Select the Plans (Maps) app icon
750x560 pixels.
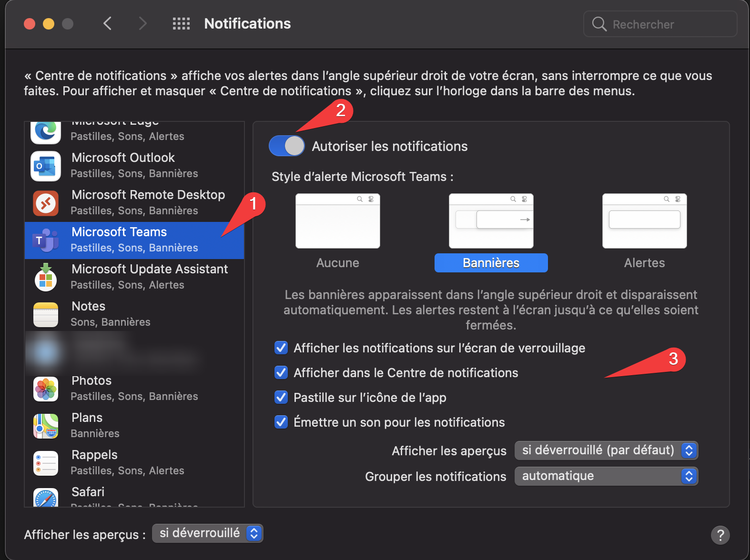[46, 426]
